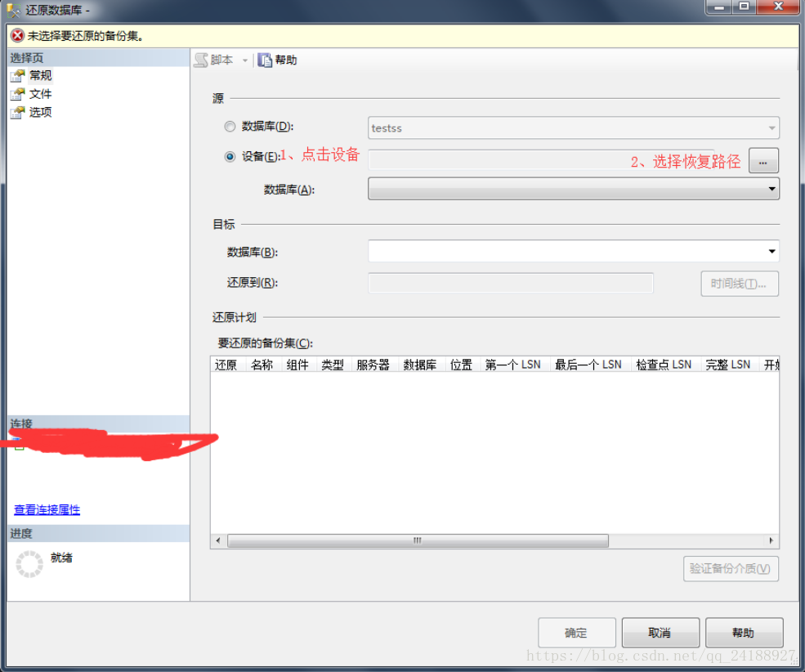This screenshot has width=805, height=672.
Task: Open the 查看连接属性 link
Action: pyautogui.click(x=47, y=510)
